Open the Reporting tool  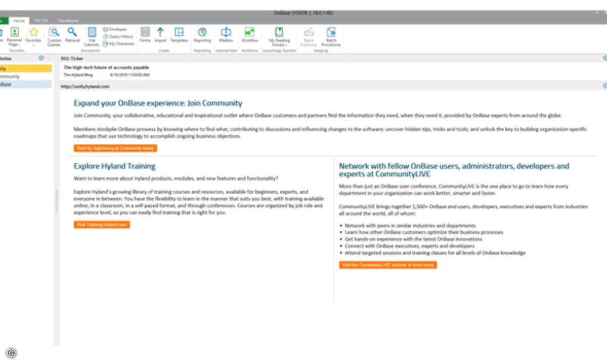(x=202, y=35)
